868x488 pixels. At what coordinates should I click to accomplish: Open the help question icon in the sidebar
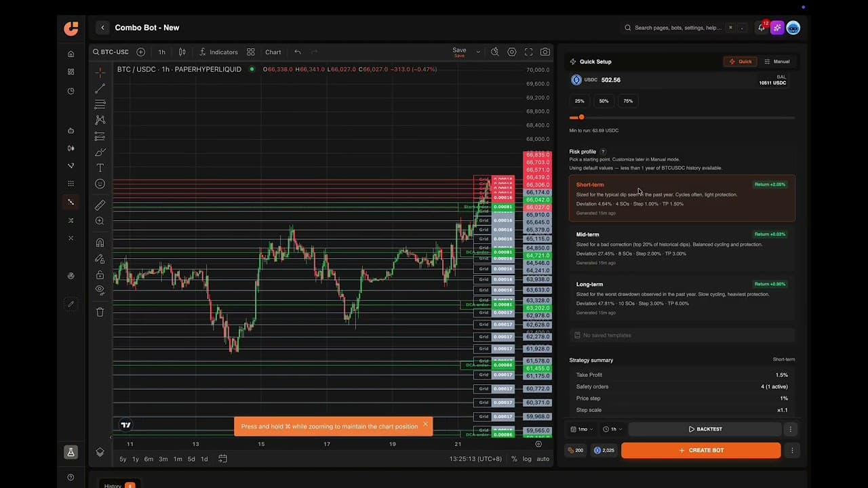[x=71, y=477]
